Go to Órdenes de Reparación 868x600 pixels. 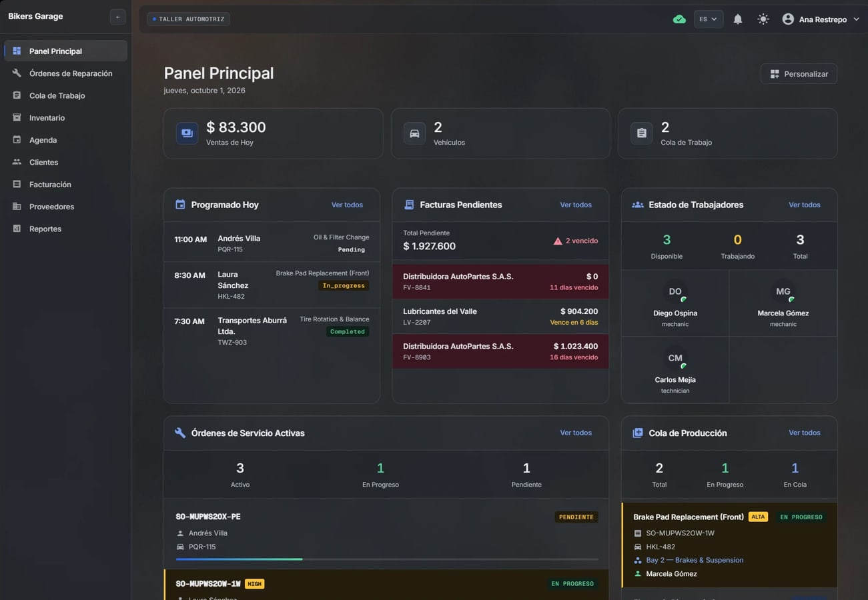click(65, 73)
